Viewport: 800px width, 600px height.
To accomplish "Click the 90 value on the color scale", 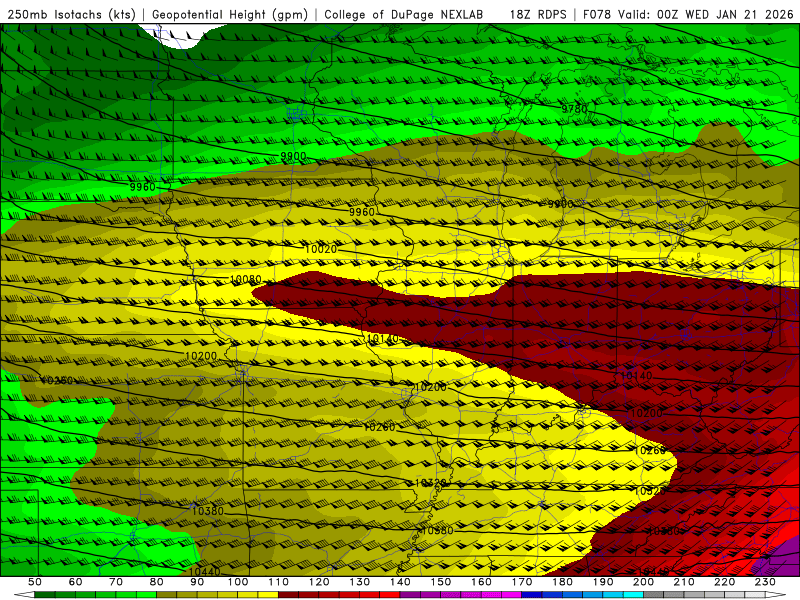I will click(197, 582).
